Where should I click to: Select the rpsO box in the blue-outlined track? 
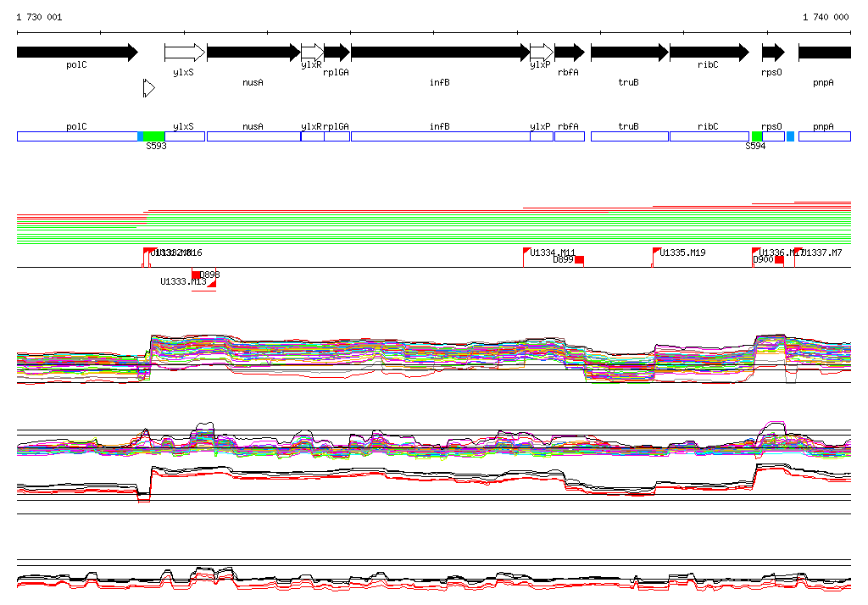[x=773, y=136]
